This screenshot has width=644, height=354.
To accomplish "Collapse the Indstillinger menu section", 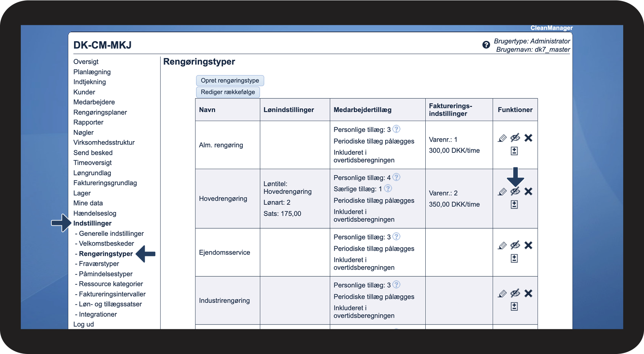I will click(x=92, y=223).
